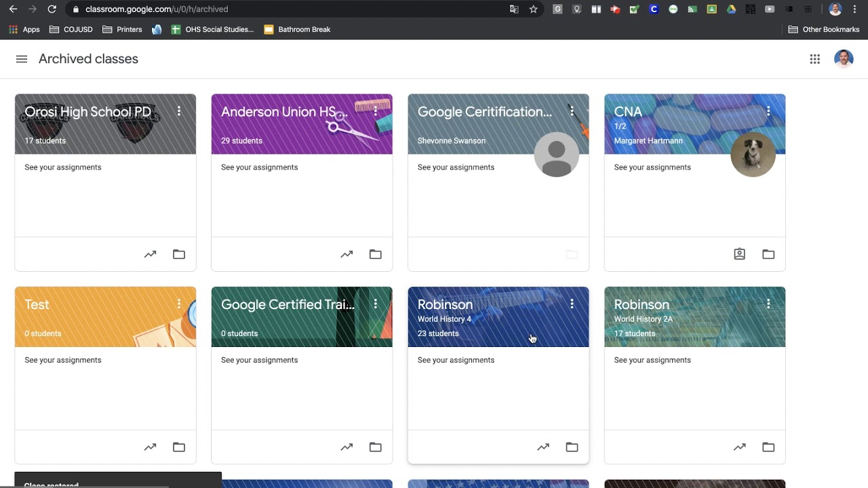
Task: Click Shevonne Swanson's profile picture
Action: [x=556, y=155]
